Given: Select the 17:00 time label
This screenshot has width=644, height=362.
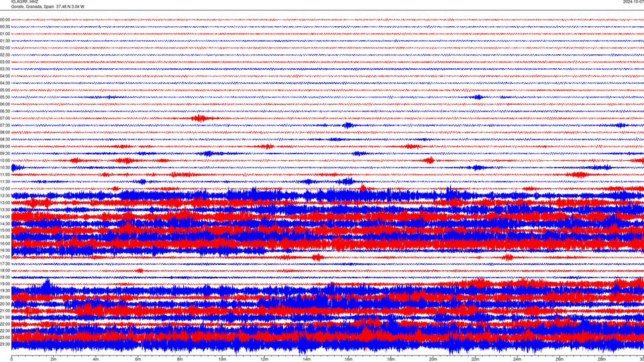Looking at the screenshot, I should click(5, 257).
